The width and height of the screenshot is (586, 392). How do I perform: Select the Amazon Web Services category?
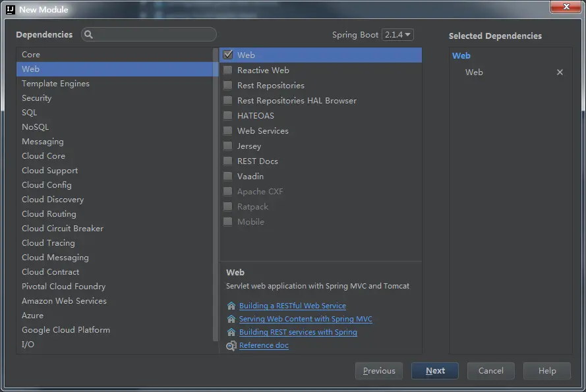click(x=114, y=301)
